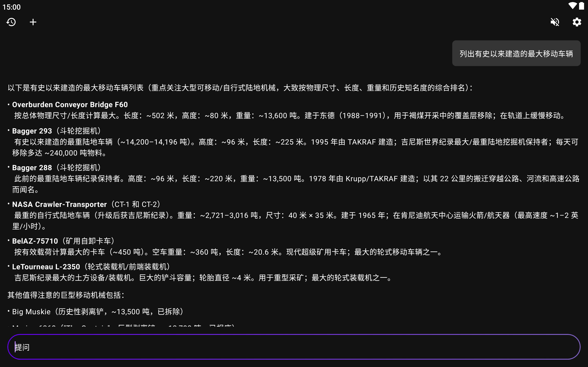Click the 其他值得注意的巨型移动机械包括 line
The width and height of the screenshot is (588, 367).
click(x=66, y=295)
